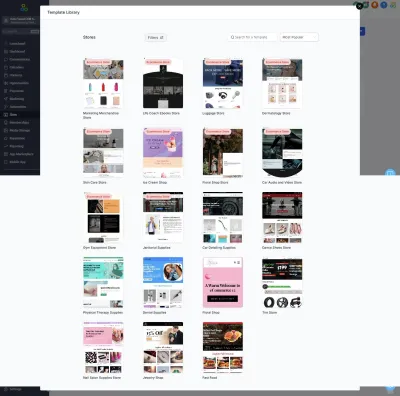Focus the Search for a template field
The image size is (400, 396).
pyautogui.click(x=253, y=37)
